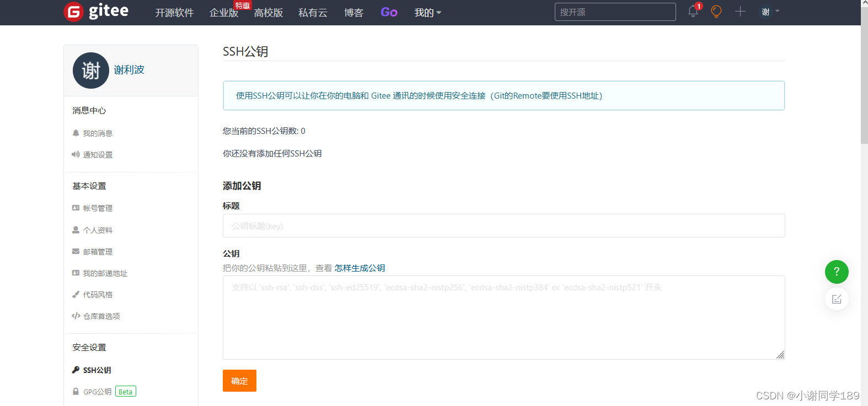Open 我的邮递地址 in the sidebar
This screenshot has width=868, height=406.
[105, 273]
